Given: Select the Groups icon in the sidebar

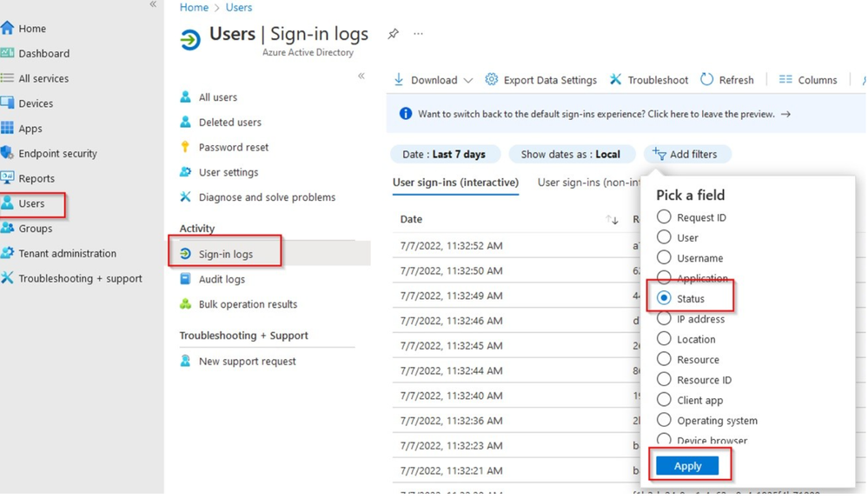Looking at the screenshot, I should point(7,228).
